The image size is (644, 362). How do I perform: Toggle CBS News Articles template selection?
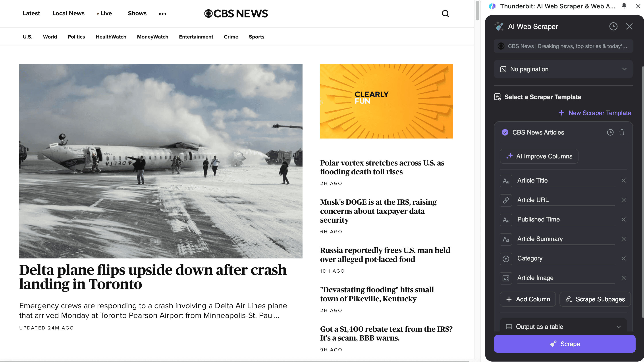(505, 132)
